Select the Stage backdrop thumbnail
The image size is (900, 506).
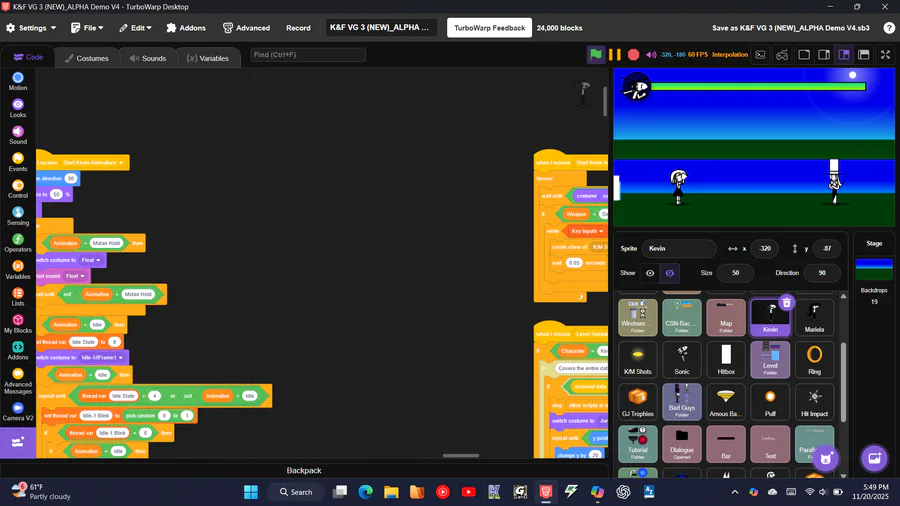[874, 269]
